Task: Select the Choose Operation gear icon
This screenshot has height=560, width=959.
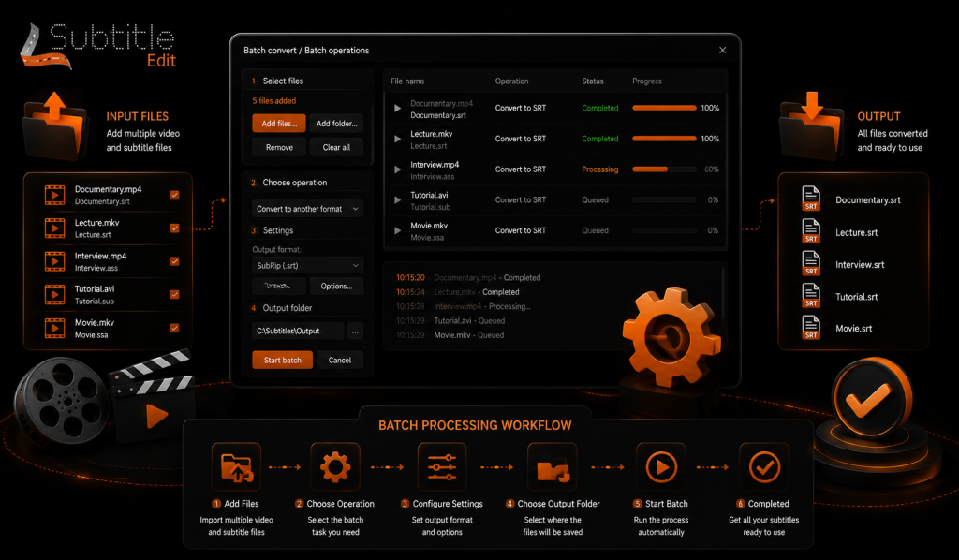Action: coord(335,467)
